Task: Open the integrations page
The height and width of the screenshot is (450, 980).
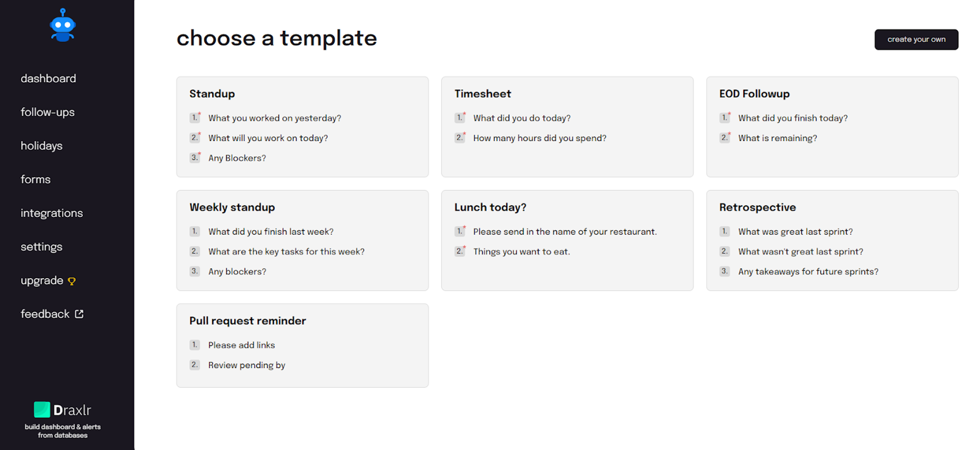Action: pyautogui.click(x=51, y=213)
